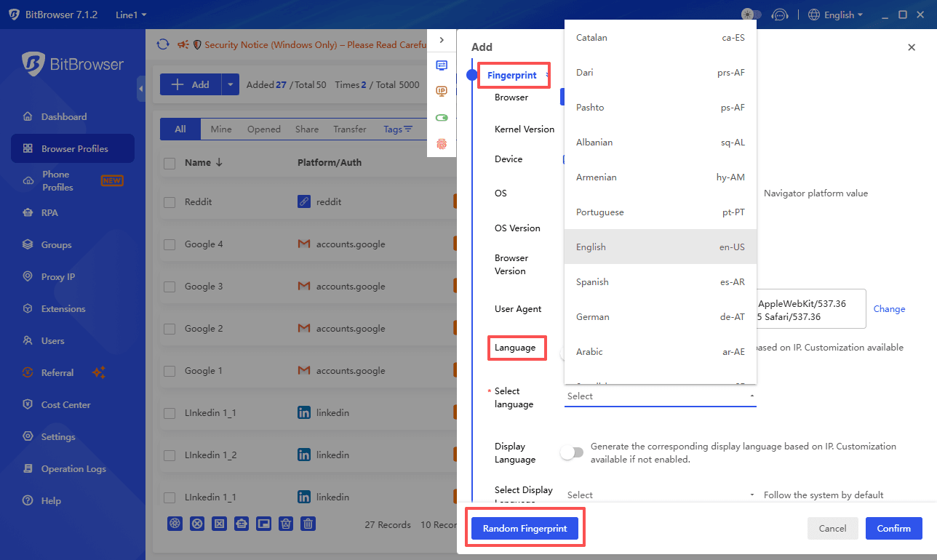Click inside the User Agent text box

click(x=811, y=309)
